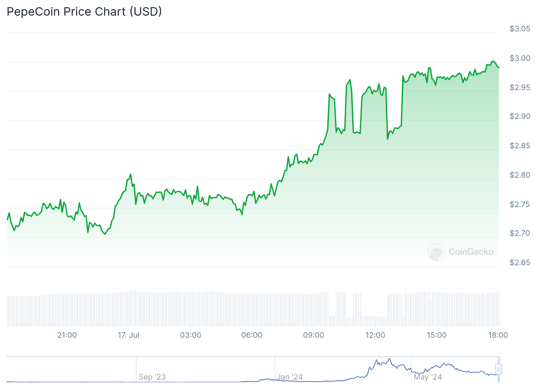Click the $2.85 price axis label
537x392 pixels.
[520, 146]
